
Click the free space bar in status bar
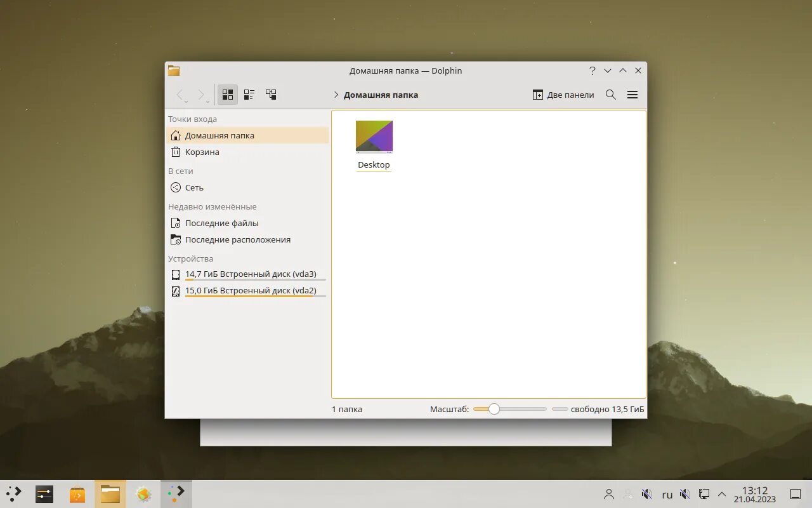[x=560, y=409]
